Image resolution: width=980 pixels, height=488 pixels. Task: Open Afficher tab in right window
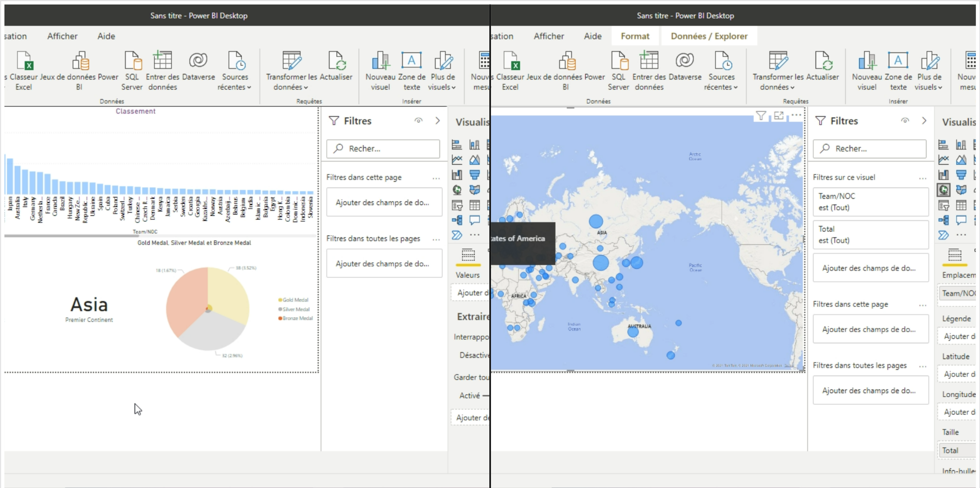tap(549, 36)
